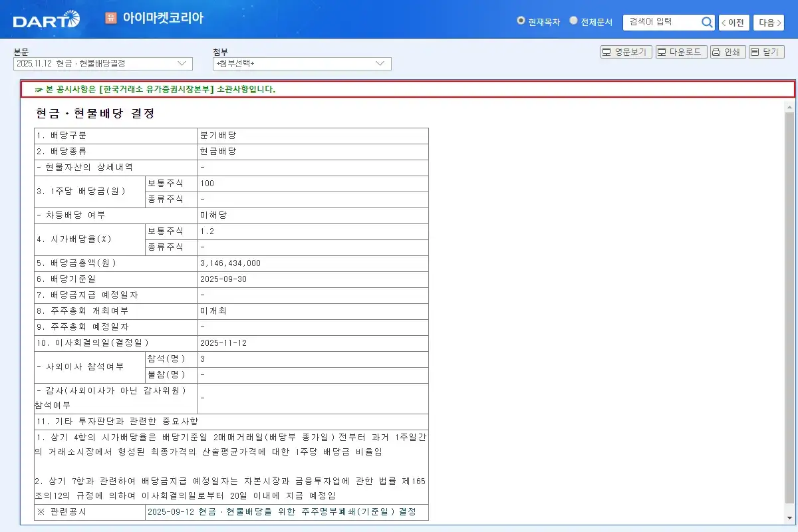The image size is (798, 532).
Task: Open the 본문 document dropdown
Action: [x=103, y=63]
